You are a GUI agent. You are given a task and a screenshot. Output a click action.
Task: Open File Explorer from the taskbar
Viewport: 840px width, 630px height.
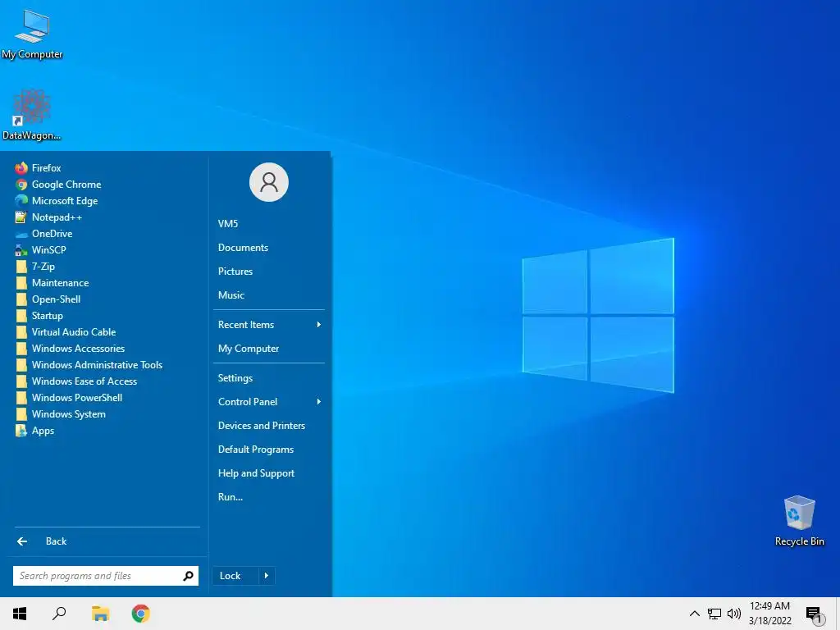100,614
